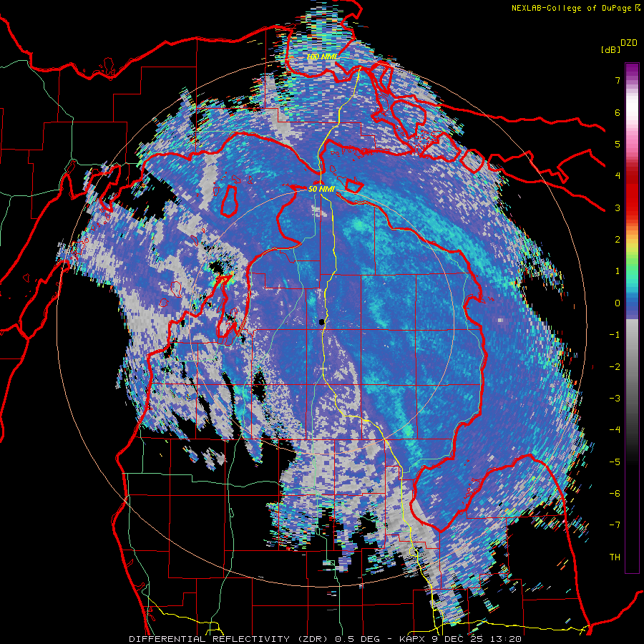Click the scale value "1" tick label

point(618,271)
